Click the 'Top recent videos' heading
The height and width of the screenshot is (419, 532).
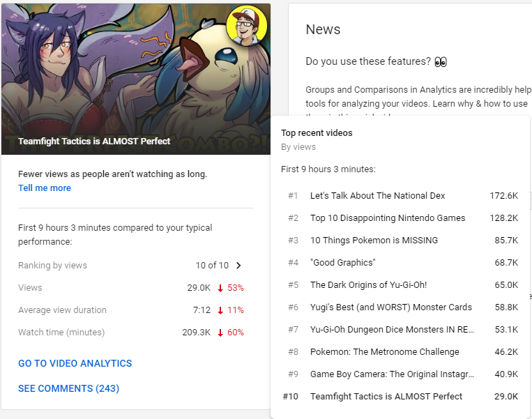pos(317,133)
